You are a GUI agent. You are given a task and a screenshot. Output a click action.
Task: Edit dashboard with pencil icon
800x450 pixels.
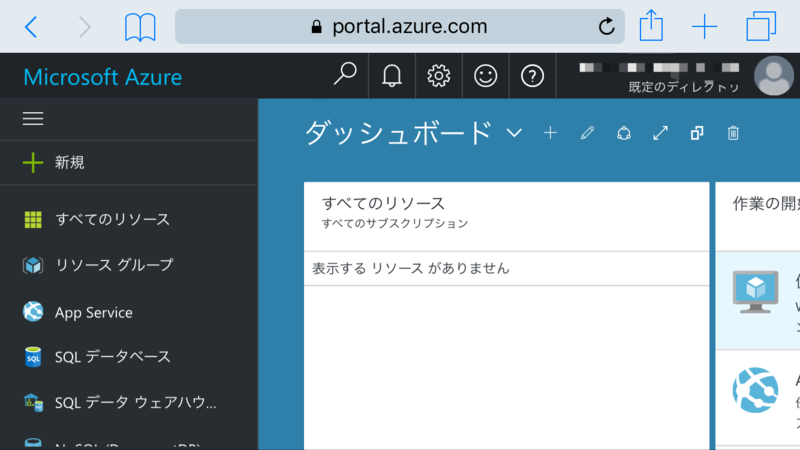pos(587,133)
